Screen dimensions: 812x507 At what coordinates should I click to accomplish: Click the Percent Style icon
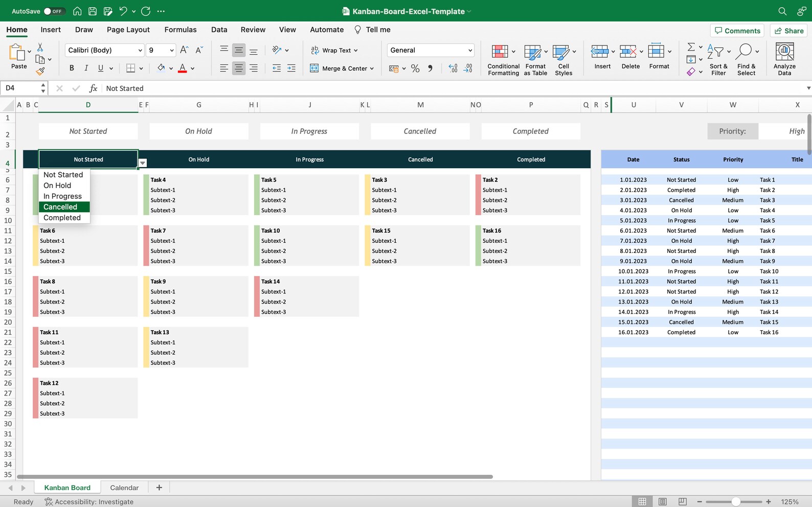(x=415, y=68)
